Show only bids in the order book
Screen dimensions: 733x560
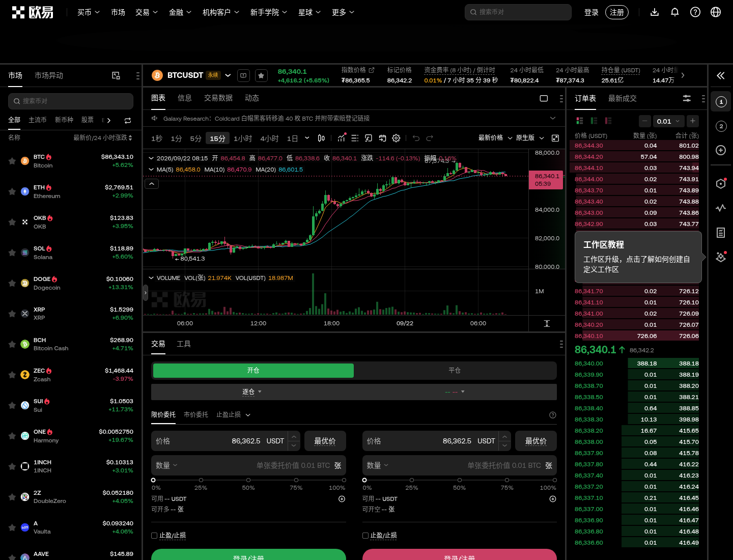pos(594,121)
